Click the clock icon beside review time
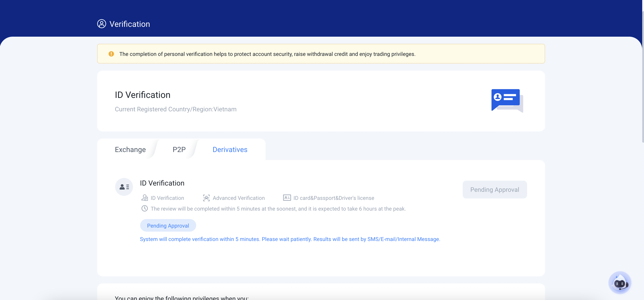644x300 pixels. [x=144, y=209]
